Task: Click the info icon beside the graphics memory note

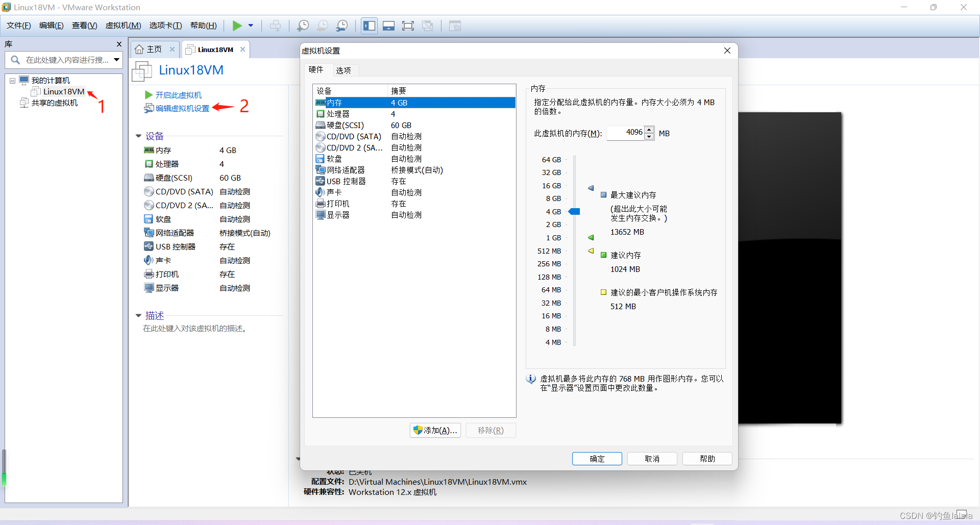Action: pyautogui.click(x=531, y=379)
